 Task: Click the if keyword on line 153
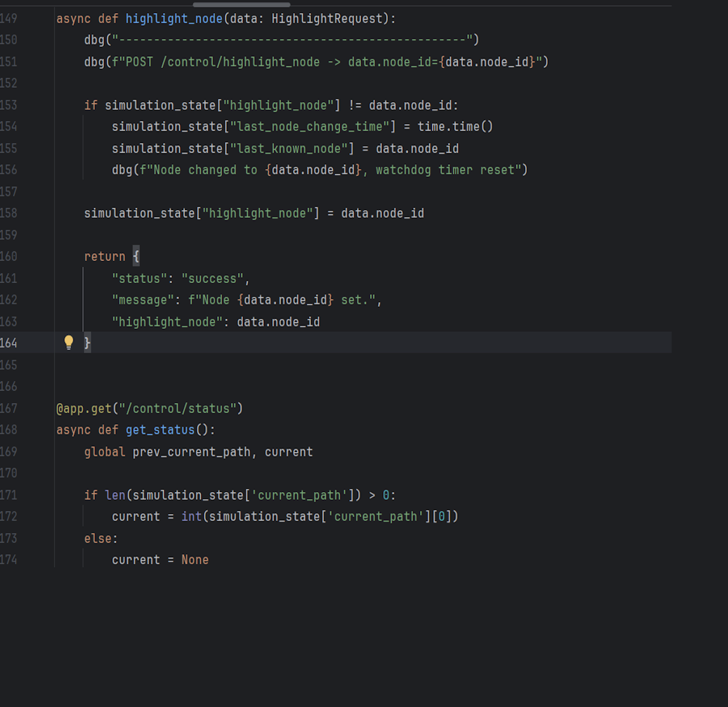[91, 105]
